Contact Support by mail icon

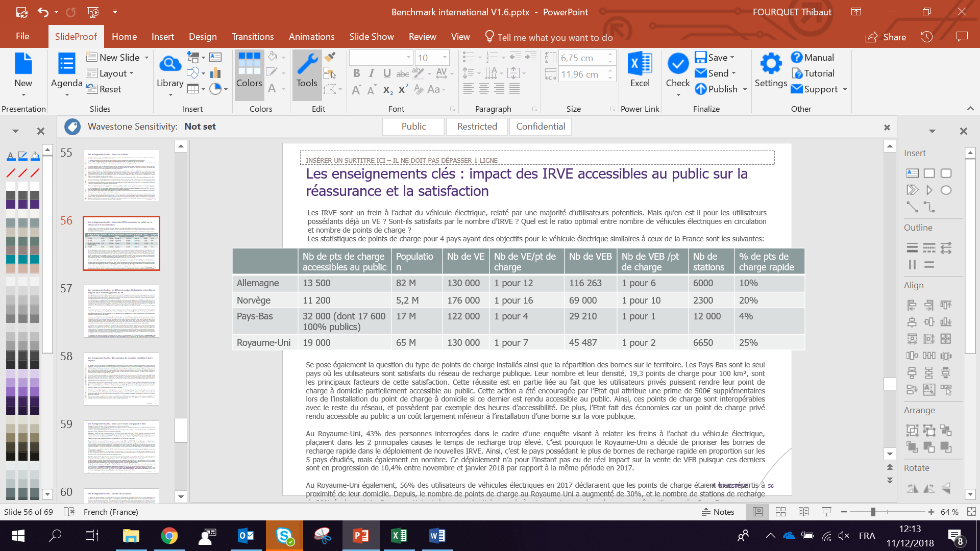click(x=797, y=89)
